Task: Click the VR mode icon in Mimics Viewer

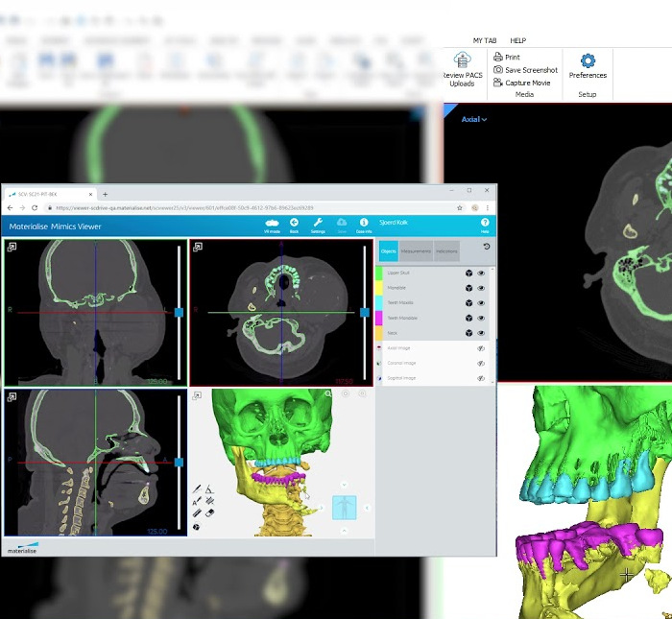Action: 272,224
